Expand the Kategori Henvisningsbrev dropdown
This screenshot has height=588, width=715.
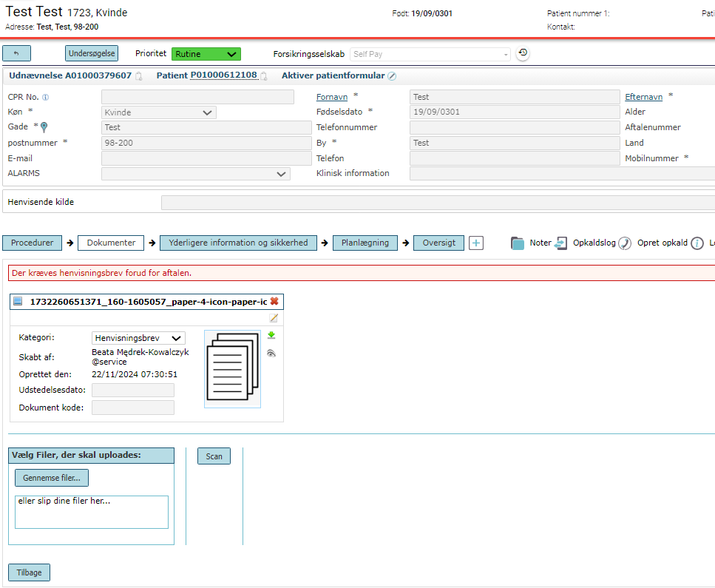[x=138, y=338]
